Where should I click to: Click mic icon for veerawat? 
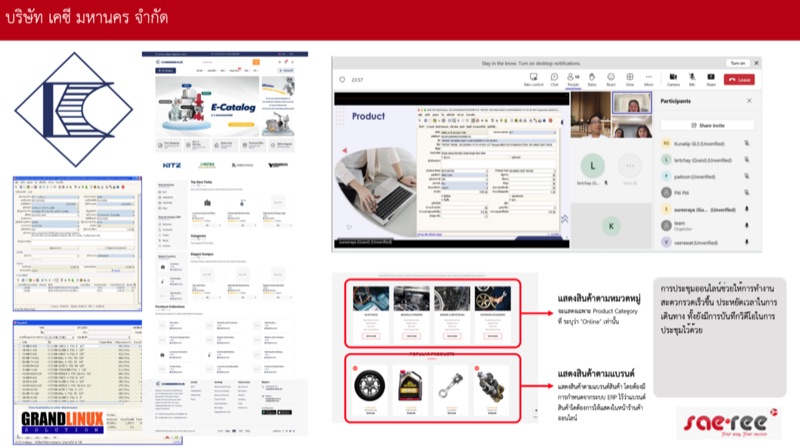[747, 242]
